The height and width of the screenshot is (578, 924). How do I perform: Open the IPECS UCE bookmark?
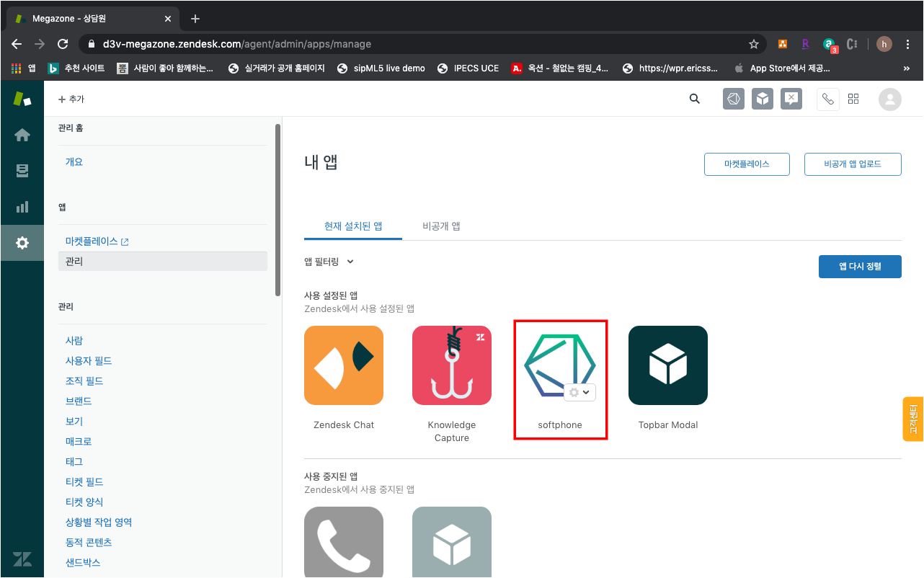pyautogui.click(x=468, y=68)
